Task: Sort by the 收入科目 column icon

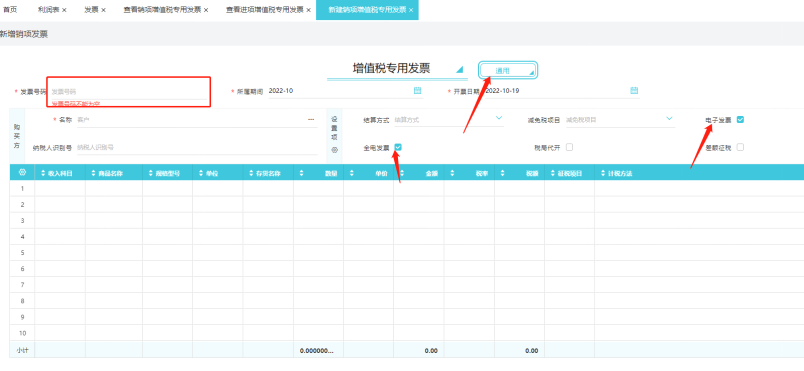Action: [x=43, y=174]
